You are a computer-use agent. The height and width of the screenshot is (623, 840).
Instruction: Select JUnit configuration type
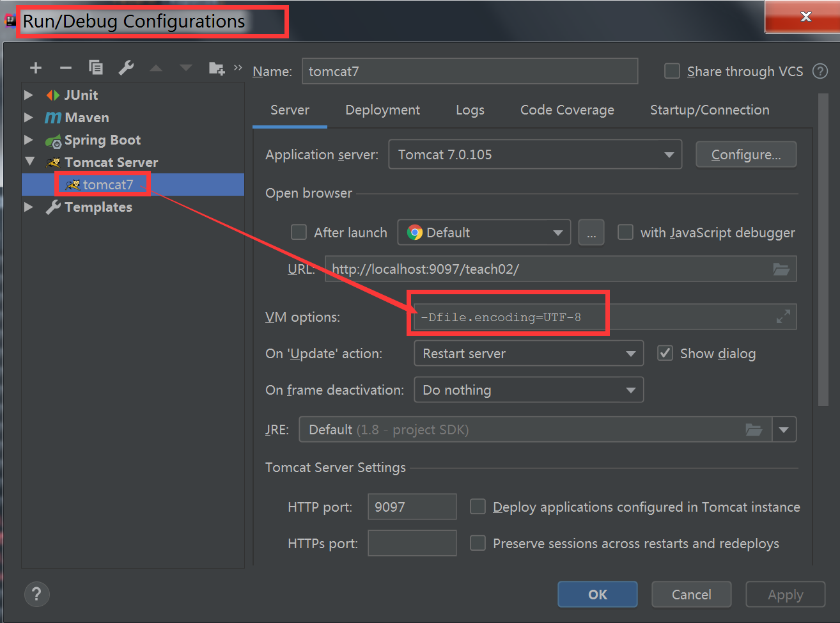pyautogui.click(x=81, y=95)
